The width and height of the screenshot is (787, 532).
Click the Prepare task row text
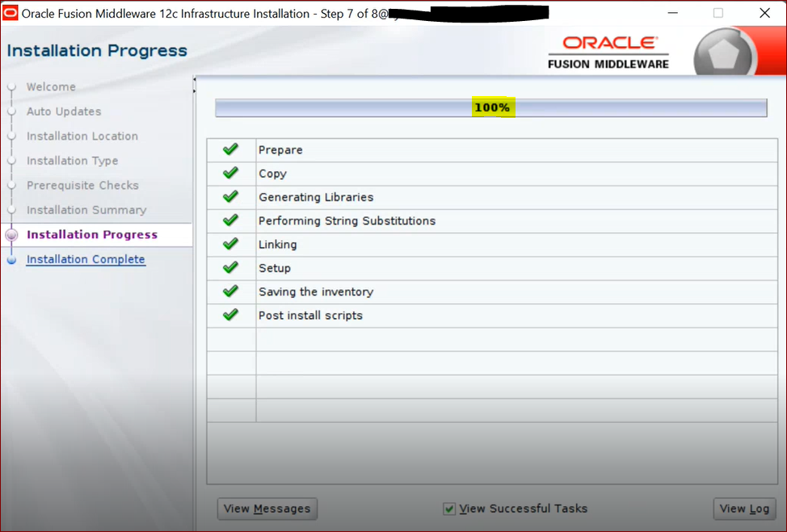point(280,150)
